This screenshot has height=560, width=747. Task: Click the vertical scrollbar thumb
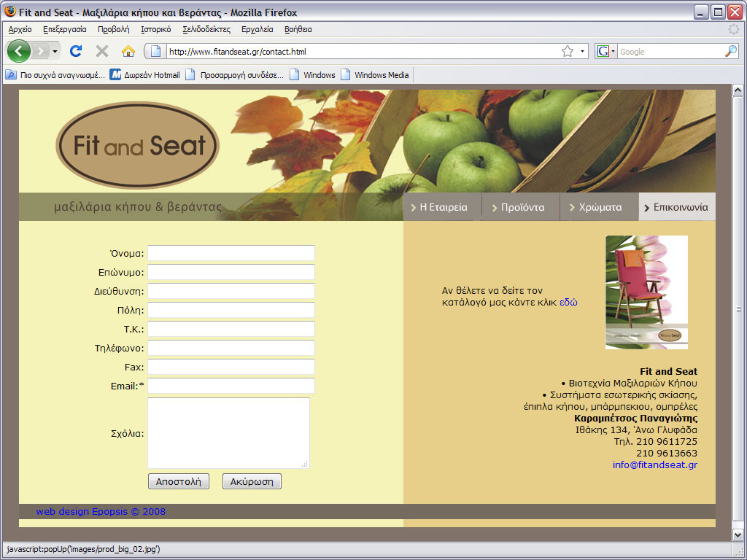coord(738,309)
